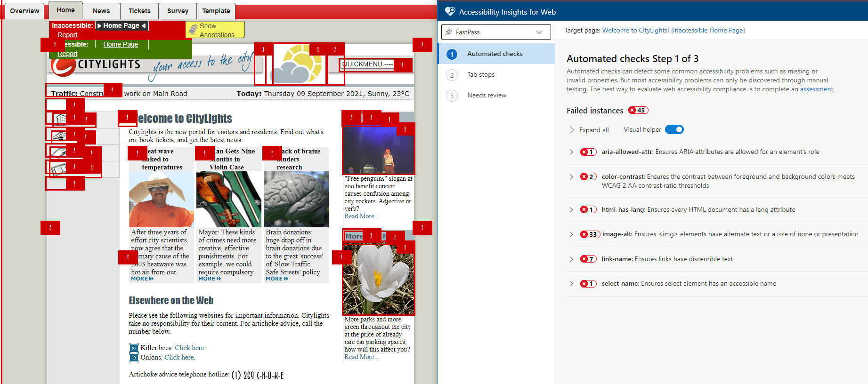
Task: Switch to the Tickets tab
Action: point(139,11)
